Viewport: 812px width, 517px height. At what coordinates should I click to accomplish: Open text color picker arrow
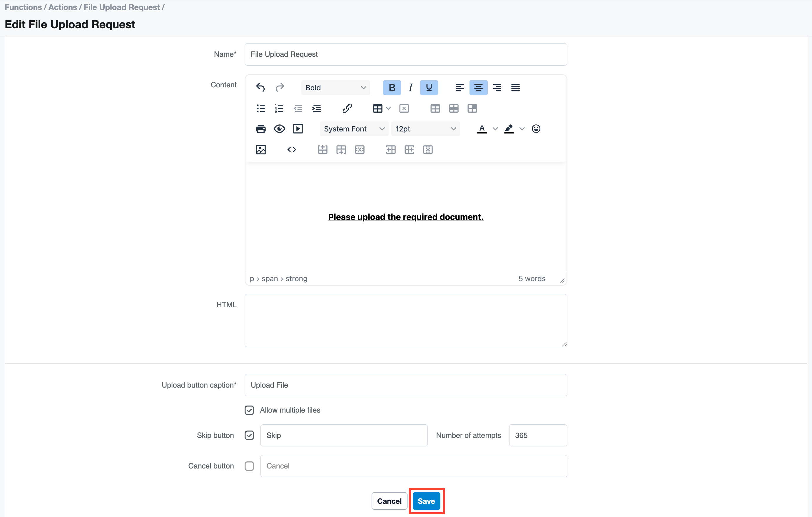point(495,129)
